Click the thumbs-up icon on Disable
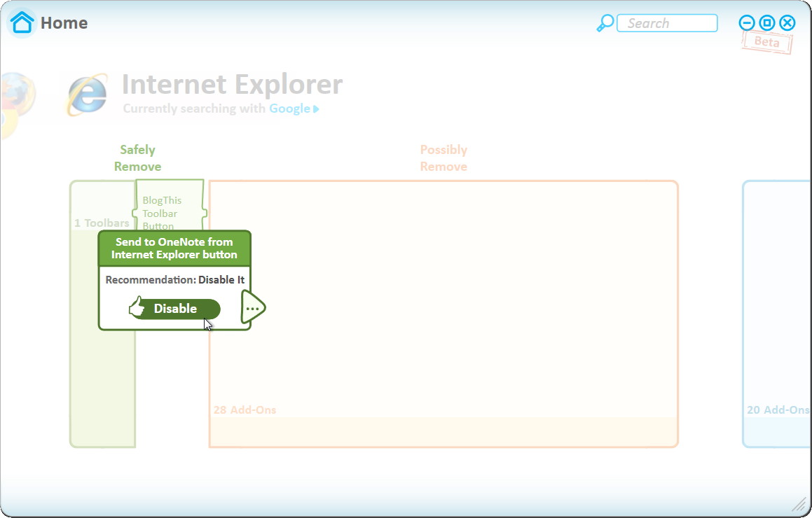The image size is (812, 518). pyautogui.click(x=137, y=307)
